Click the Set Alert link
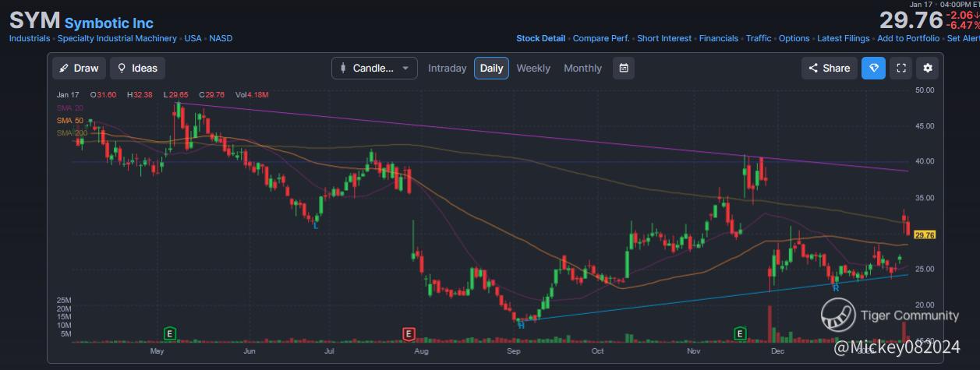Viewport: 980px width, 370px height. pos(963,38)
